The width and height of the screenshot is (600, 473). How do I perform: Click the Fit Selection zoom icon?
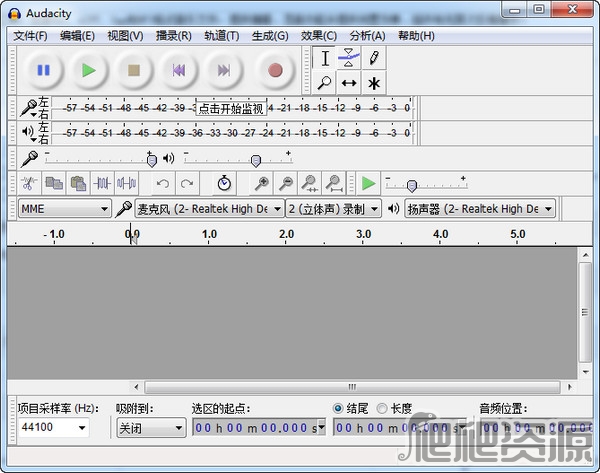pos(310,184)
